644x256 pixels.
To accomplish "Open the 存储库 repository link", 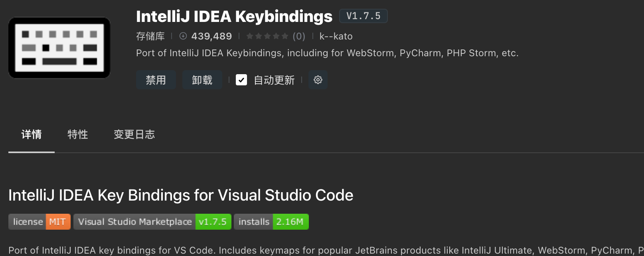I will point(150,36).
